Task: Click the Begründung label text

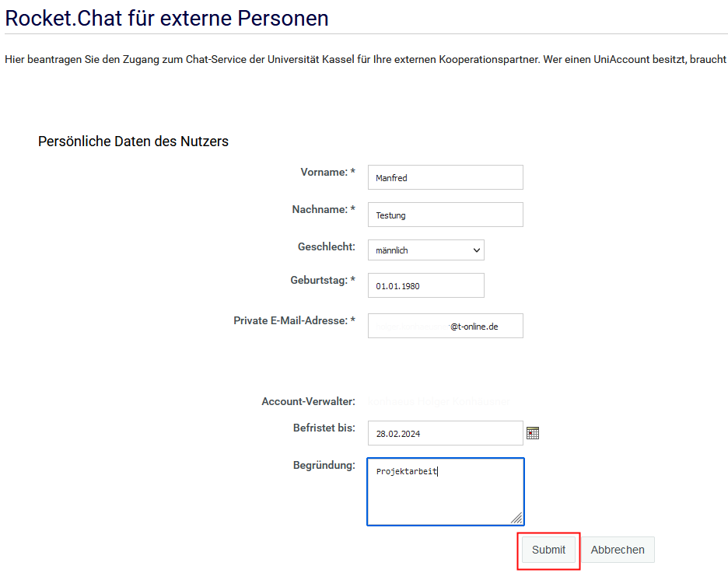Action: pos(324,466)
